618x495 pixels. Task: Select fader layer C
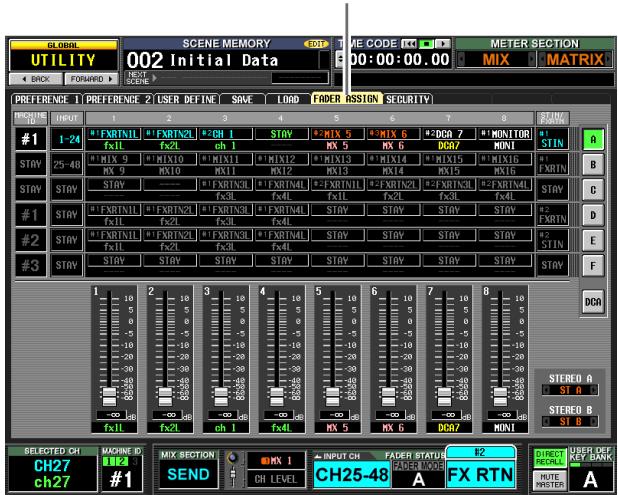click(593, 190)
